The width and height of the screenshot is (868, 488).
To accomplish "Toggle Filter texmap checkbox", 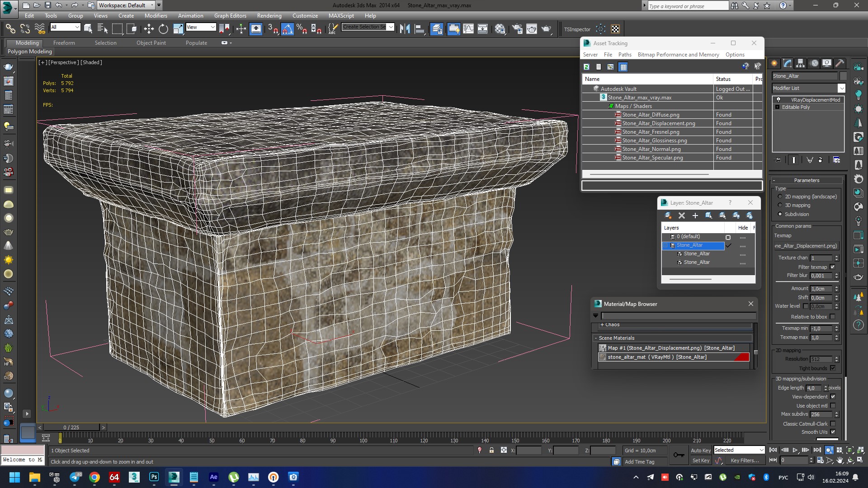I will pos(833,267).
